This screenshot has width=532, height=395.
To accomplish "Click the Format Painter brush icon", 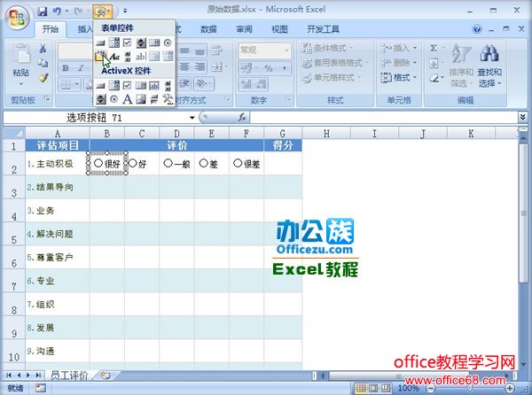I will click(x=43, y=78).
